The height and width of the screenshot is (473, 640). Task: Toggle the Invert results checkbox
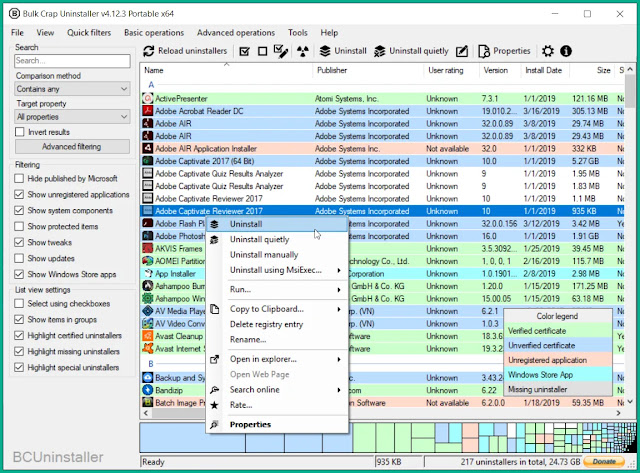20,132
